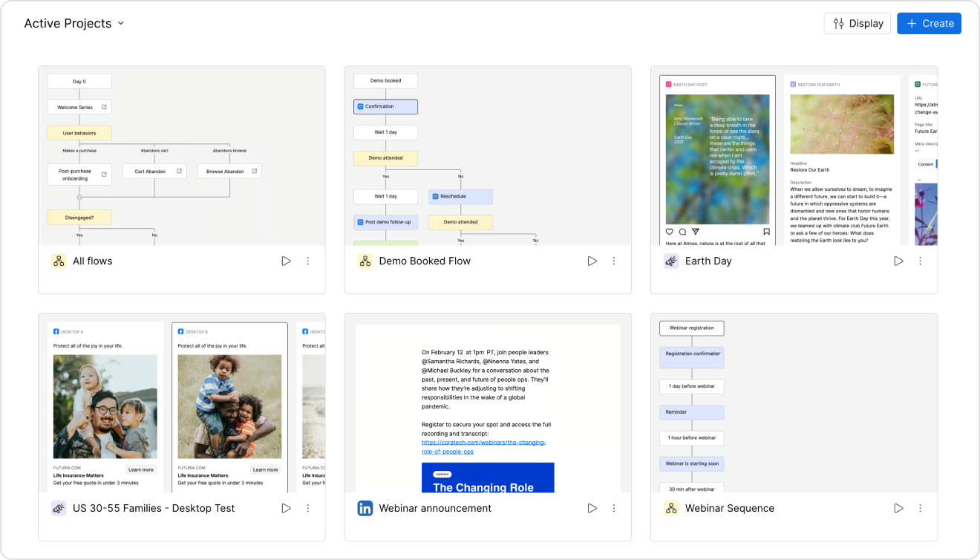
Task: Open the Webinar Sequence thumbnail preview
Action: (794, 403)
